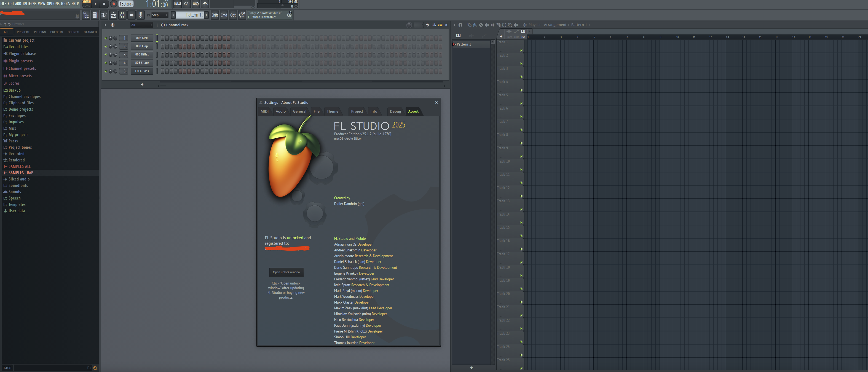Click the browser search magnifier icon
Image resolution: width=868 pixels, height=372 pixels.
(95, 368)
